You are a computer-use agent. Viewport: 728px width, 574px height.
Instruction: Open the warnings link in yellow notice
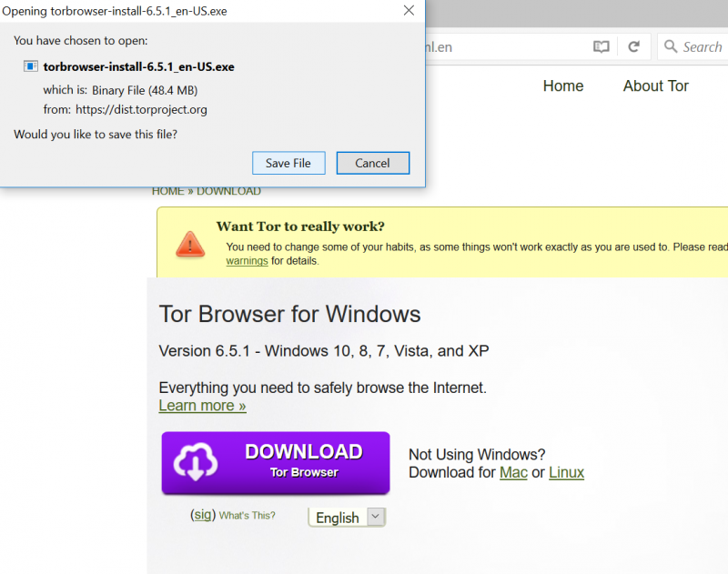[x=247, y=261]
